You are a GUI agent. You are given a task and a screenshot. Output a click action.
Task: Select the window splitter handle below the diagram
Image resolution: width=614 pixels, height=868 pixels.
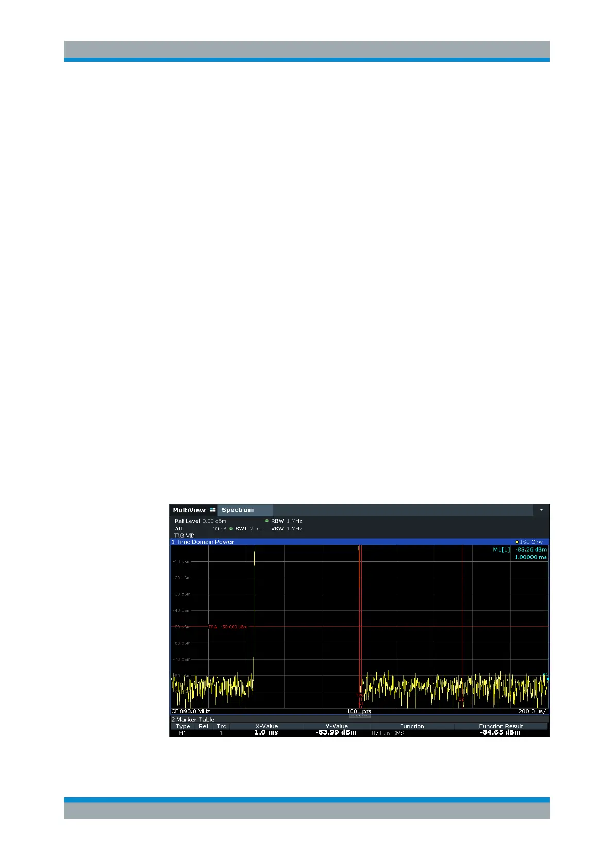[x=359, y=715]
